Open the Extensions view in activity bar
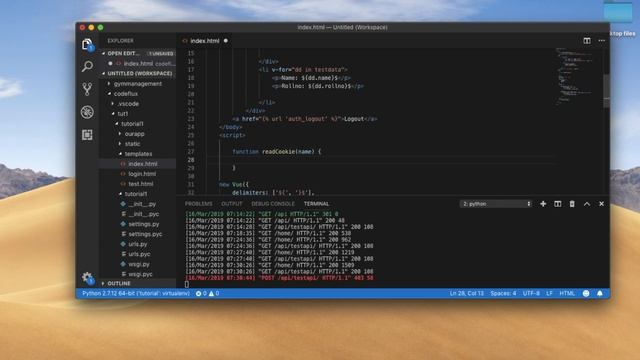 point(87,135)
